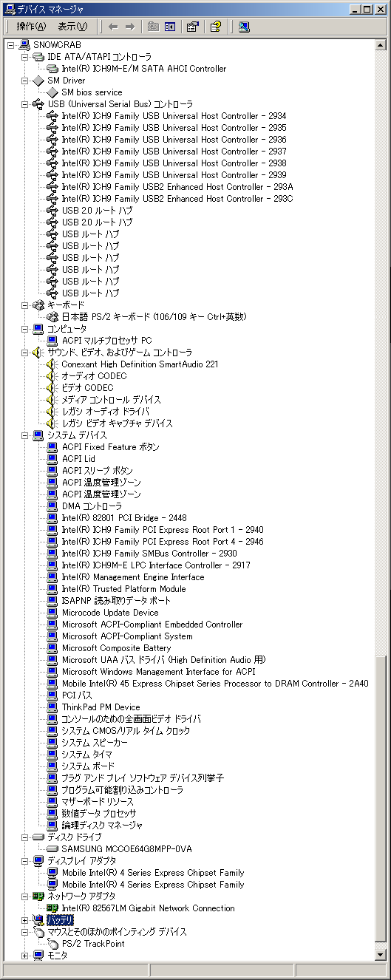
Task: Click the ThinkPad PM Device icon
Action: [x=52, y=707]
